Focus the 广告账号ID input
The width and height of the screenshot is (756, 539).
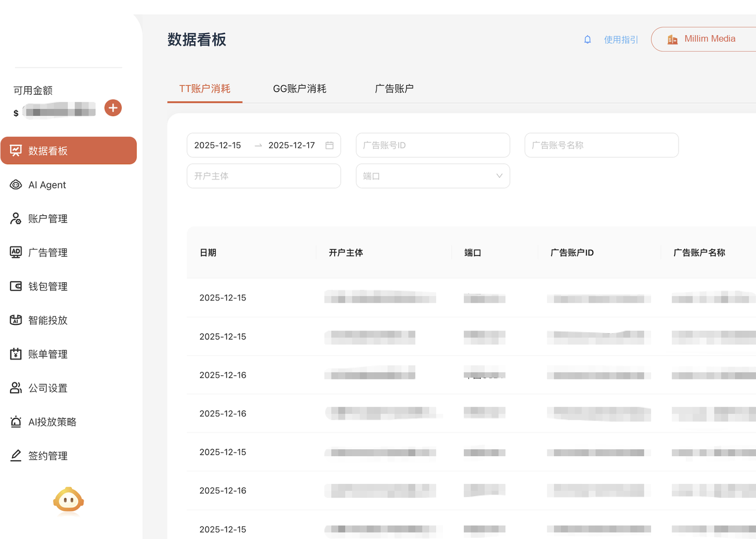[x=433, y=145]
